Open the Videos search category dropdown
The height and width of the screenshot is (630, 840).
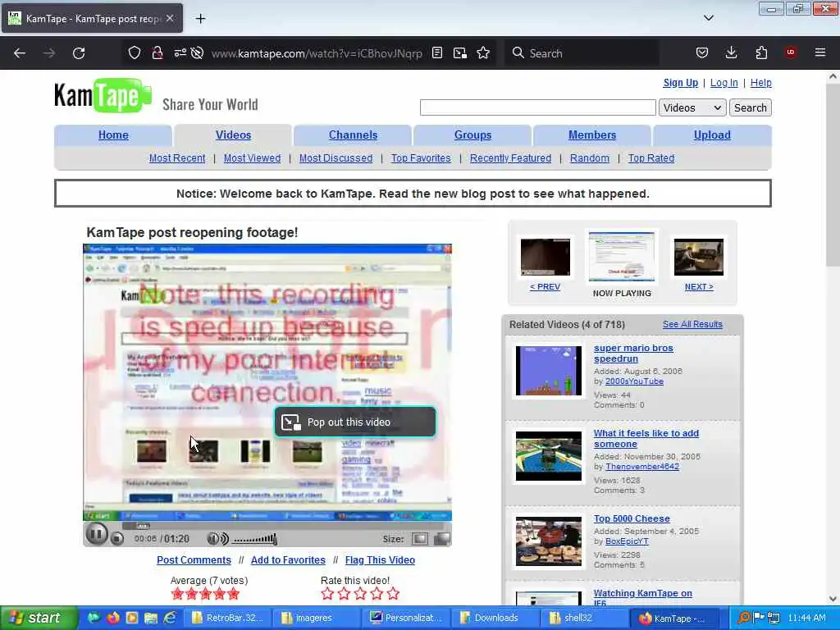(692, 107)
